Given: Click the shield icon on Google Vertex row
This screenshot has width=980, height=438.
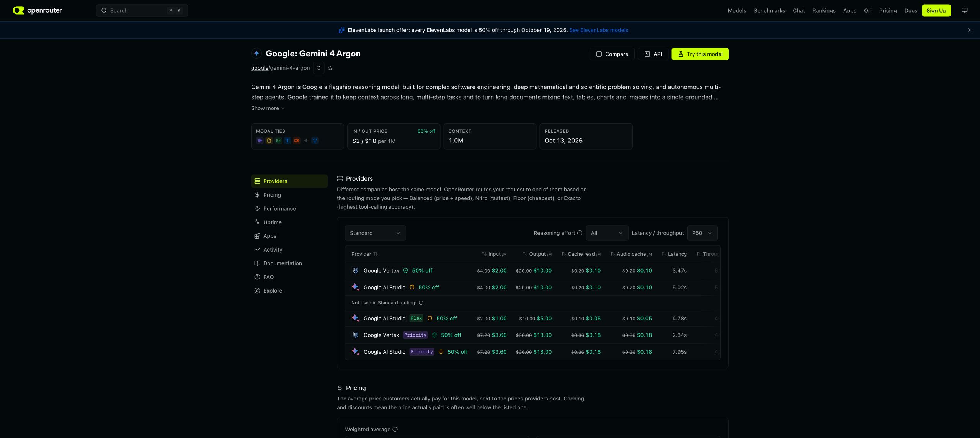Looking at the screenshot, I should (405, 271).
